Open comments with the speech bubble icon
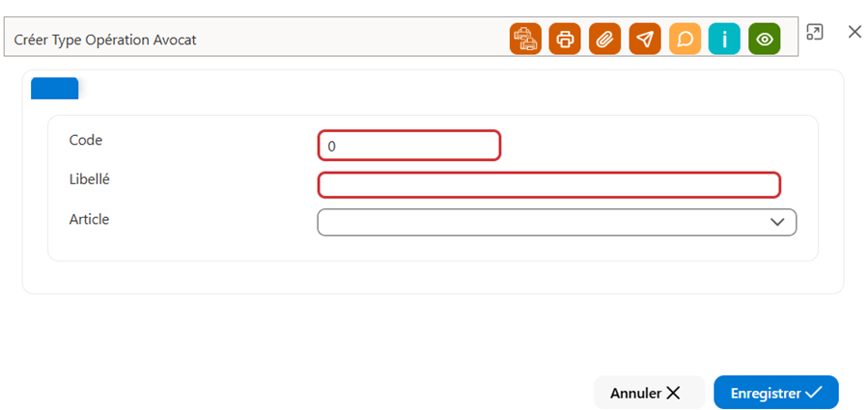868x410 pixels. pyautogui.click(x=685, y=39)
